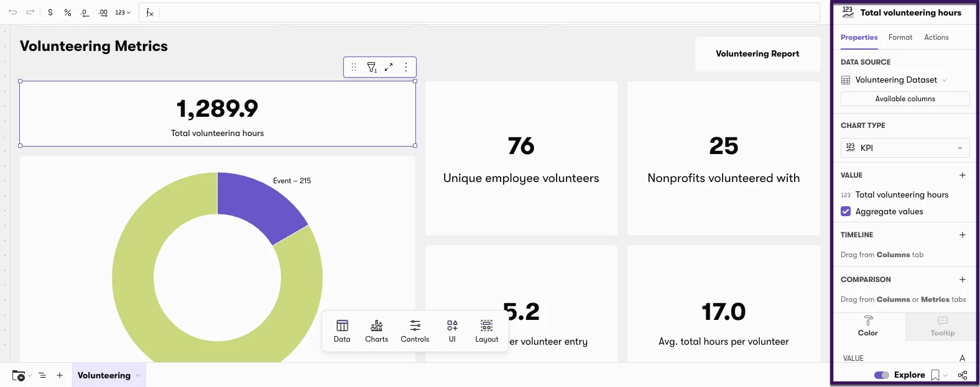
Task: Open the 123 number format dropdown
Action: click(x=123, y=12)
